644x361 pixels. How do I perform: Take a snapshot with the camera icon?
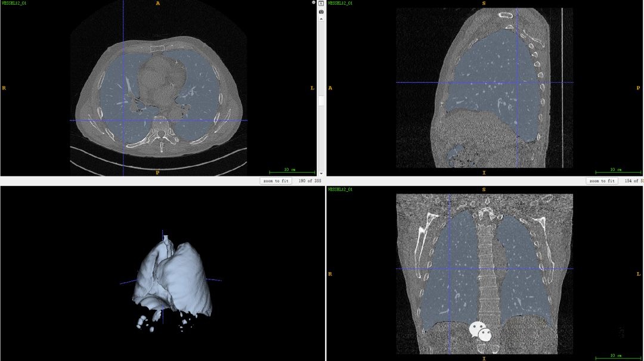[x=321, y=12]
